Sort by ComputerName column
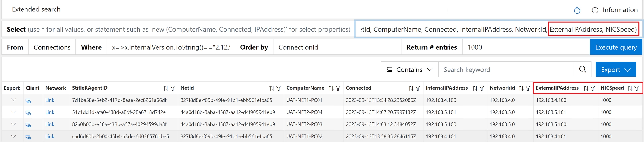This screenshot has width=644, height=142. (x=331, y=88)
